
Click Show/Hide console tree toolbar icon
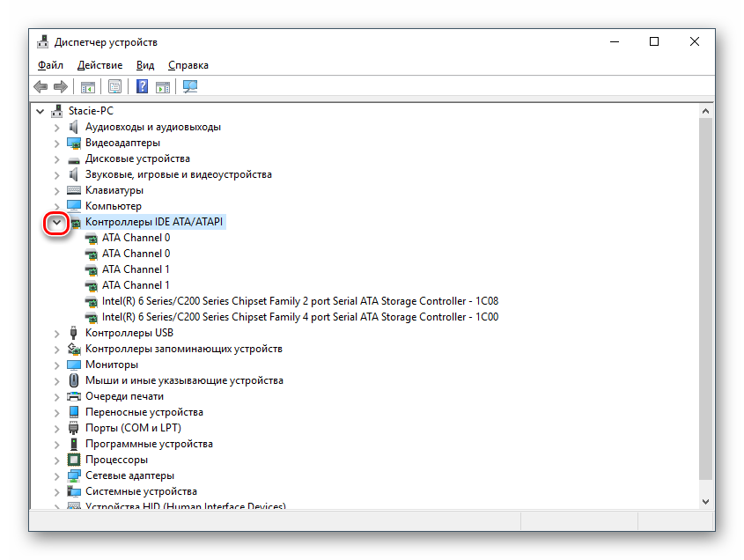coord(88,87)
